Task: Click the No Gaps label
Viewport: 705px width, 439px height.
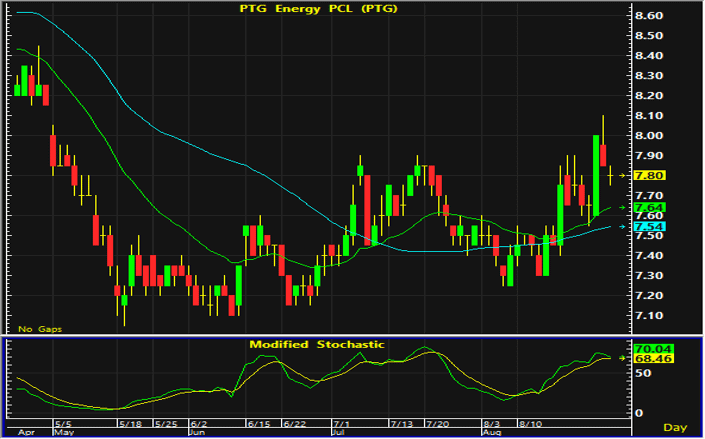Action: (40, 329)
